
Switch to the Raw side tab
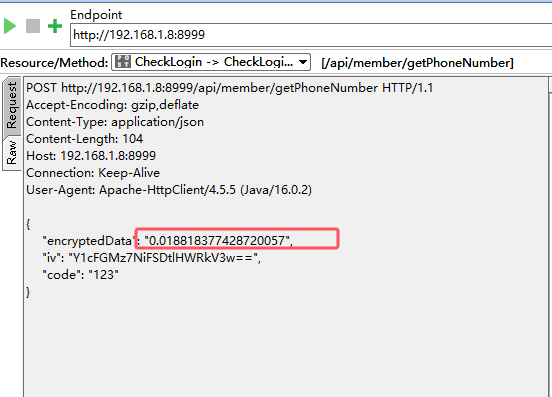(12, 153)
